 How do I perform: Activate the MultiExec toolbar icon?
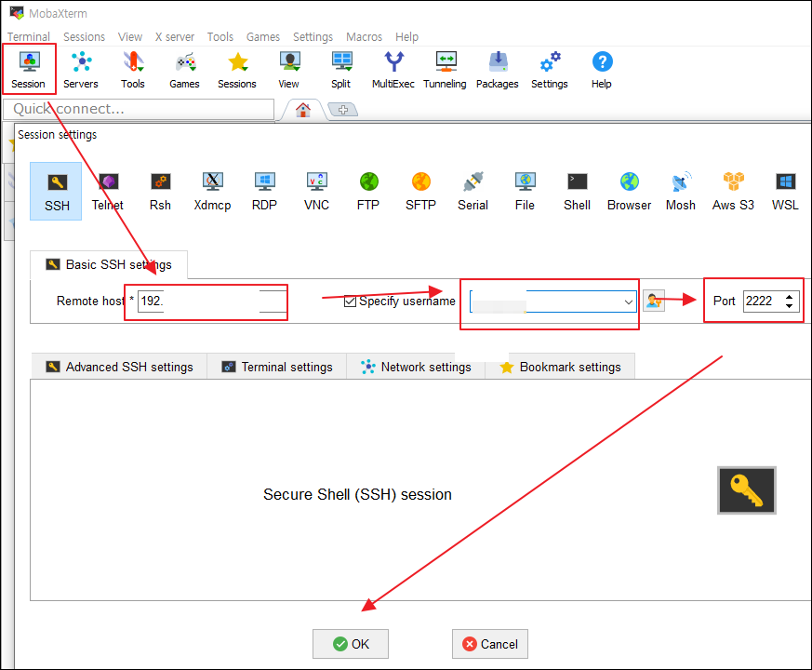pyautogui.click(x=393, y=70)
